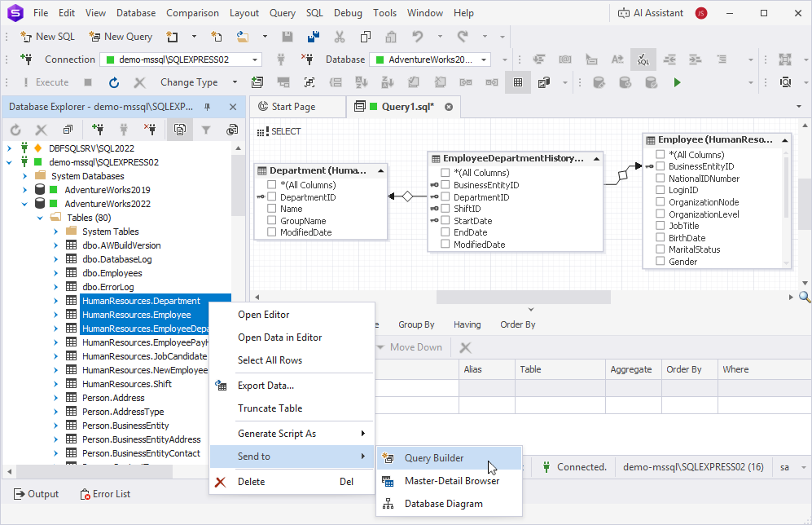Screen dimensions: 812x525
Task: Expand the DBFSQLSRV\SQL2022 connection node
Action: [10, 148]
